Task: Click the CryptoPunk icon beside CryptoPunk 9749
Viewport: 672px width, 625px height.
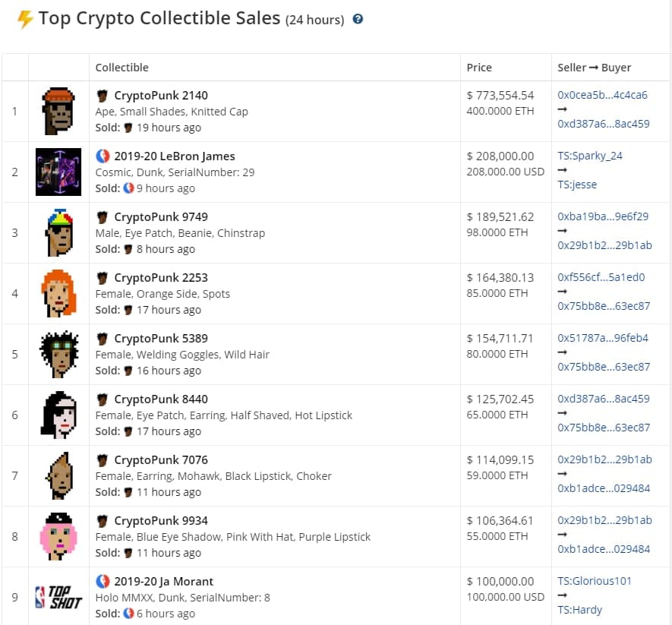Action: pos(103,217)
